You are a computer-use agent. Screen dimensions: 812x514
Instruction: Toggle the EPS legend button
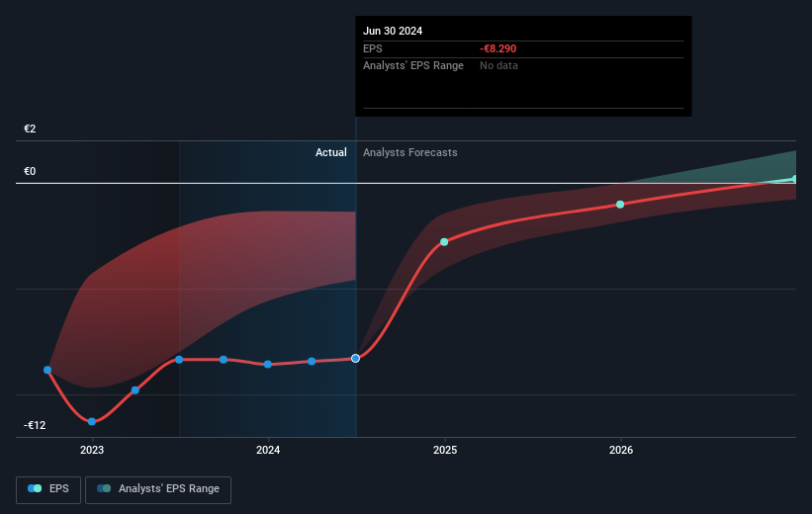coord(48,489)
